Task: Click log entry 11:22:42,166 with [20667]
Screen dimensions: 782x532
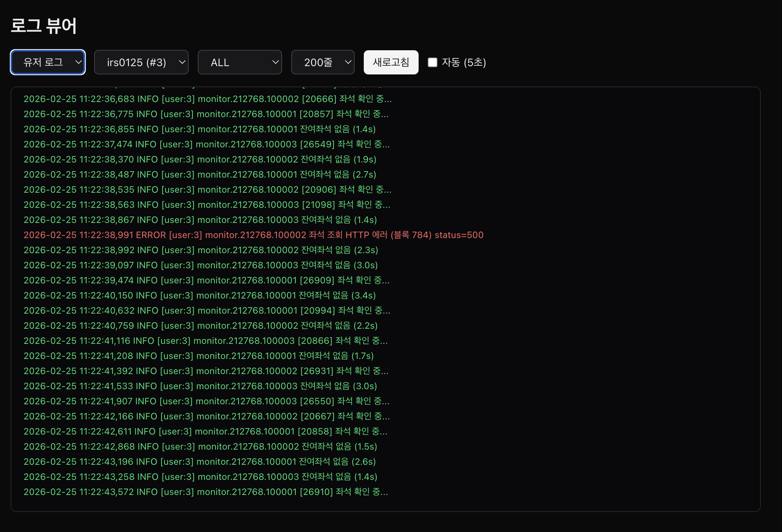Action: pos(206,416)
